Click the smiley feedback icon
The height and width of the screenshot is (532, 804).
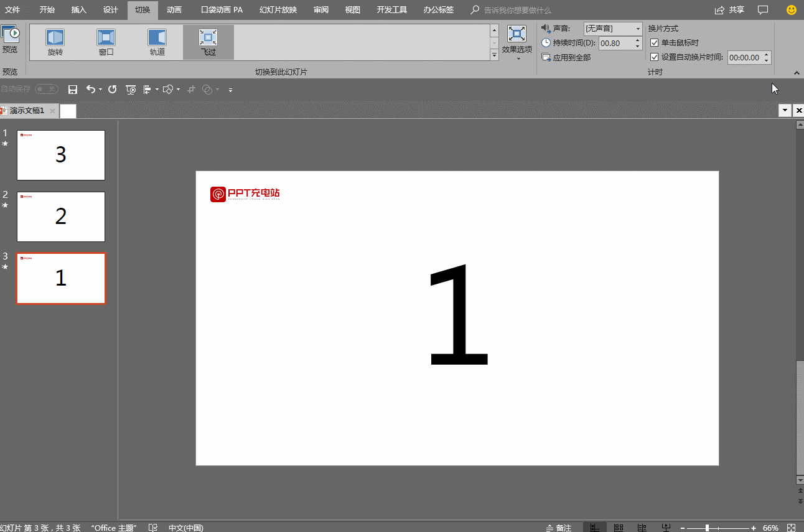(x=792, y=10)
